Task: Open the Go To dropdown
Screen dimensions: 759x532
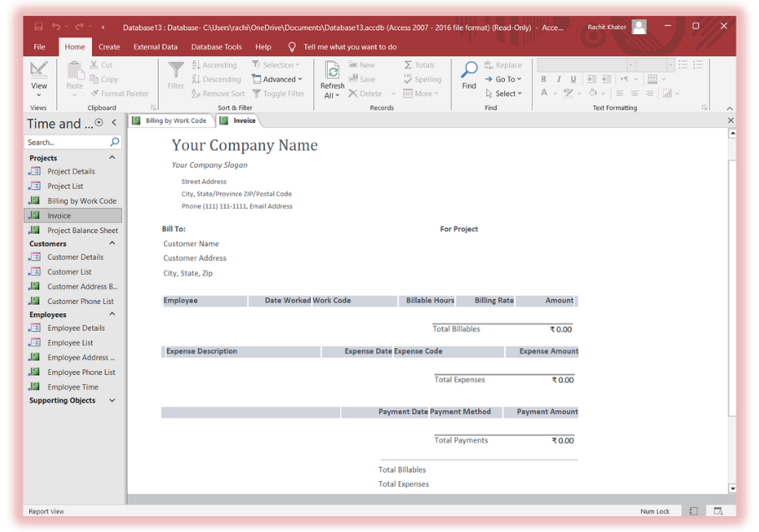Action: click(x=505, y=79)
